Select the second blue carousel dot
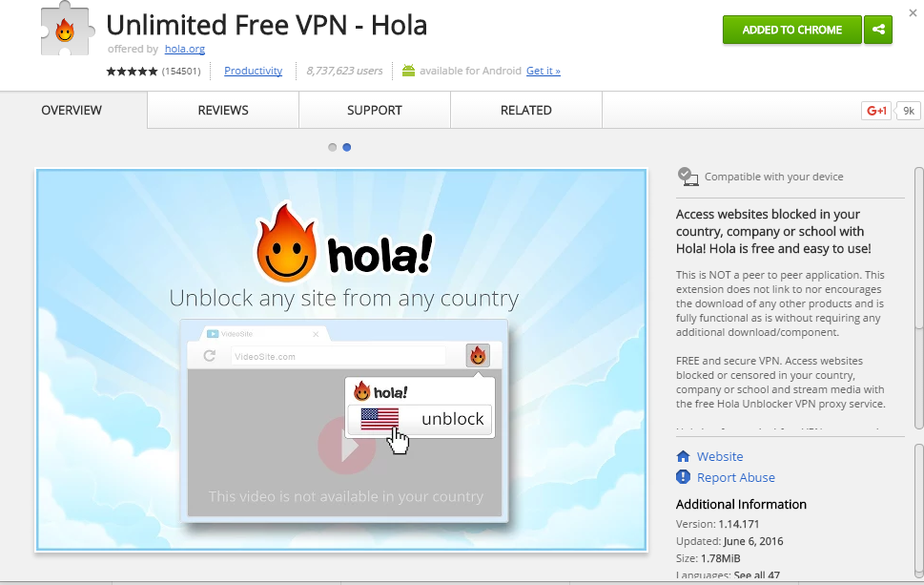Image resolution: width=924 pixels, height=585 pixels. coord(347,147)
